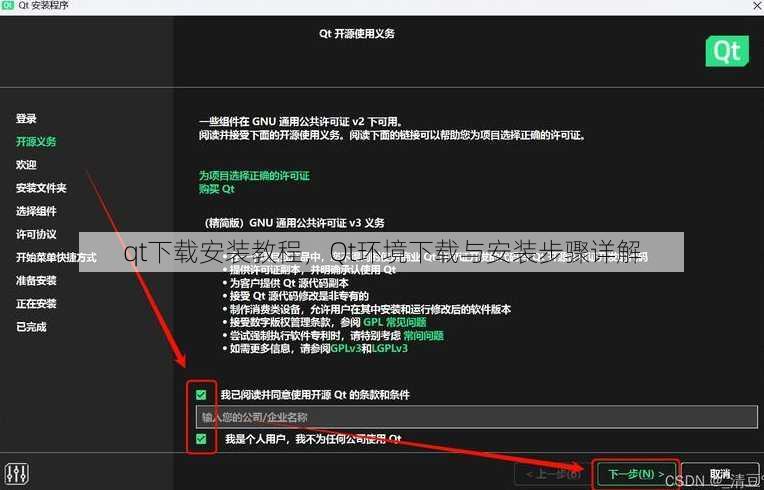Screen dimensions: 764x490
Task: Close the Qt installer window
Action: tap(757, 5)
